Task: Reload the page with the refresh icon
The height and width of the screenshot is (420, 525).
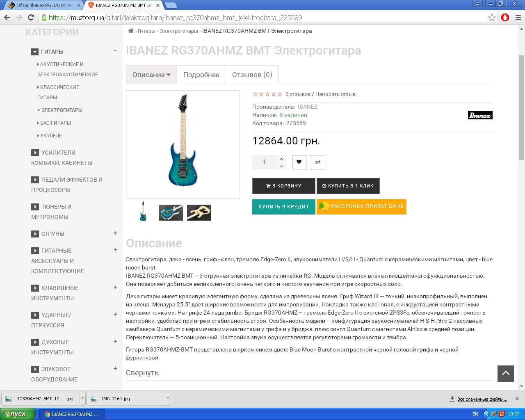Action: (x=31, y=18)
